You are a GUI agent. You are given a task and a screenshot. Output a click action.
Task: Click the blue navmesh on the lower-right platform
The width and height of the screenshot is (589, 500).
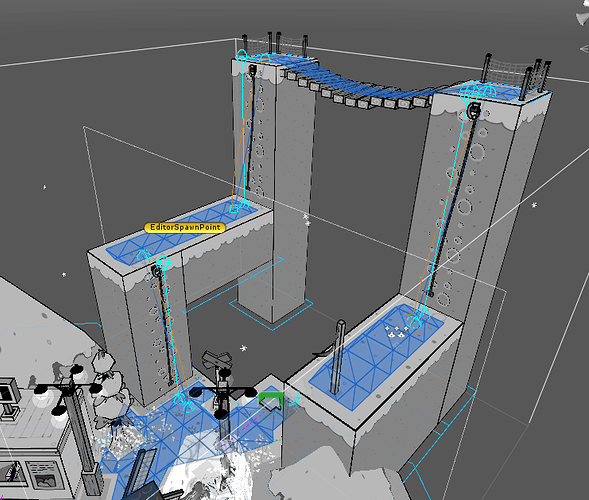click(x=376, y=358)
